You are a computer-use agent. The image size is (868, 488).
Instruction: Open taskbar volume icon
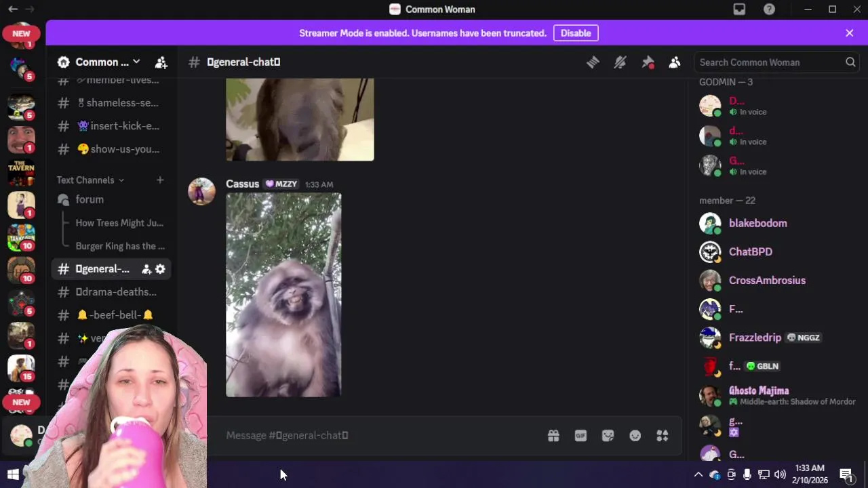pos(780,474)
